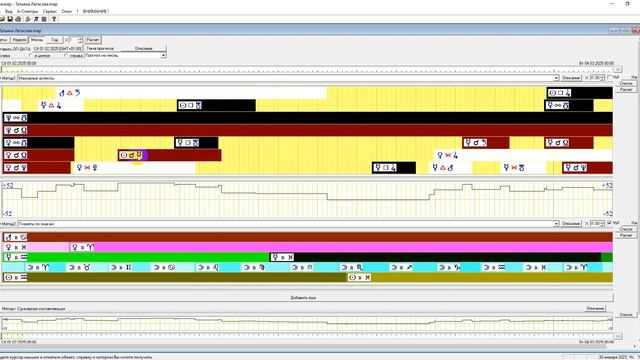The width and height of the screenshot is (640, 360).
Task: Open the Вид menu
Action: [9, 11]
